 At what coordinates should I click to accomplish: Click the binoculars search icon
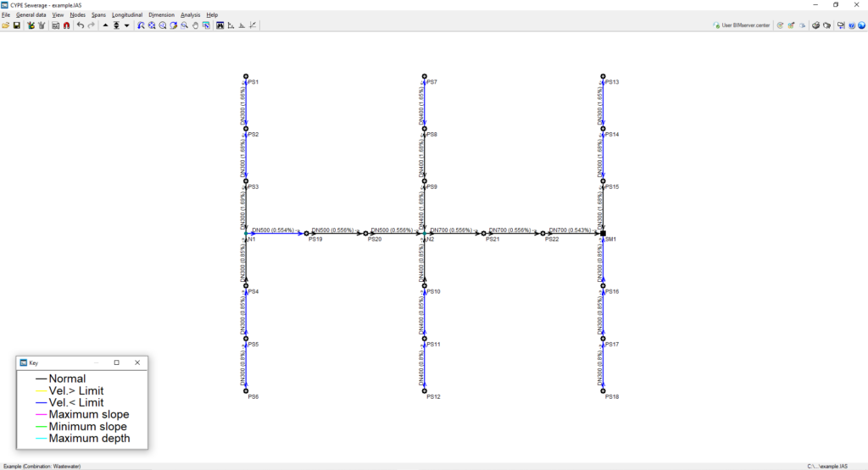(220, 25)
